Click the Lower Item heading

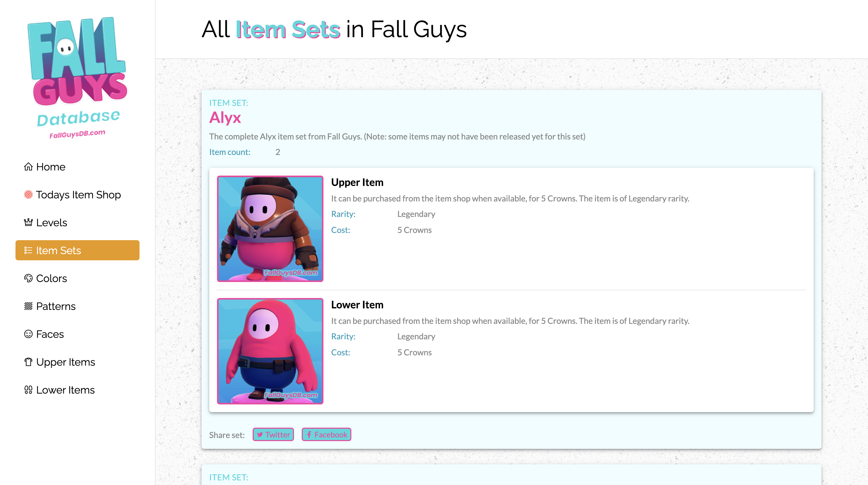click(357, 304)
